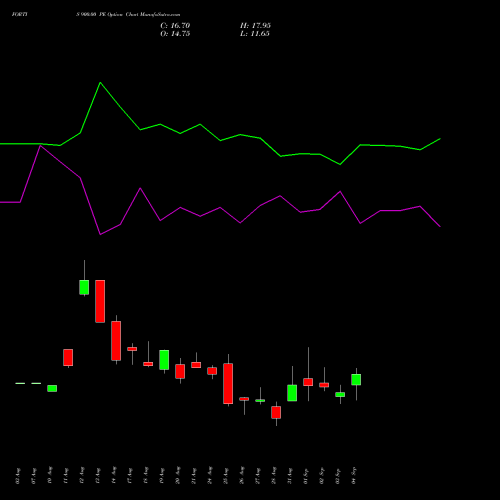Click the FORTI ticker label
This screenshot has width=500, height=500.
pos(20,15)
